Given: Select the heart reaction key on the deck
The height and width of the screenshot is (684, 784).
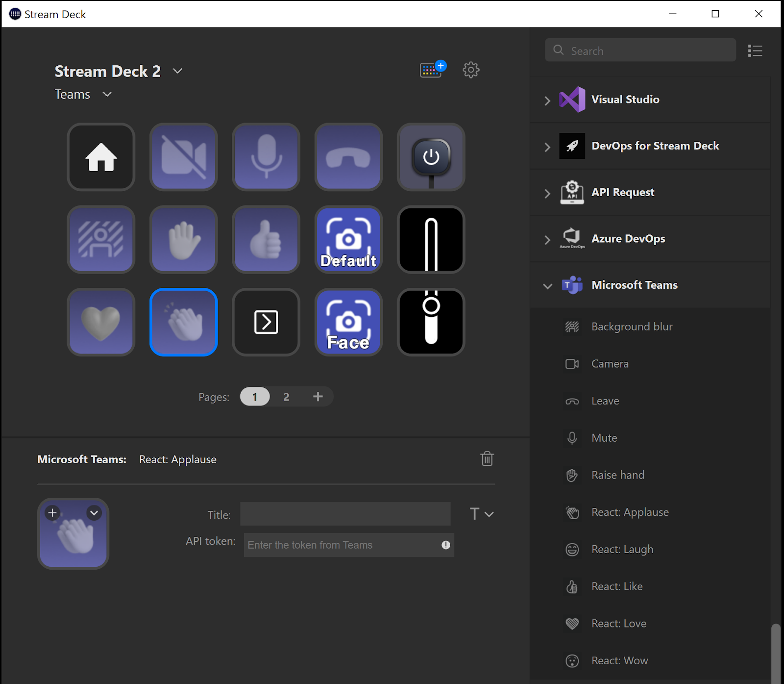Looking at the screenshot, I should point(101,322).
